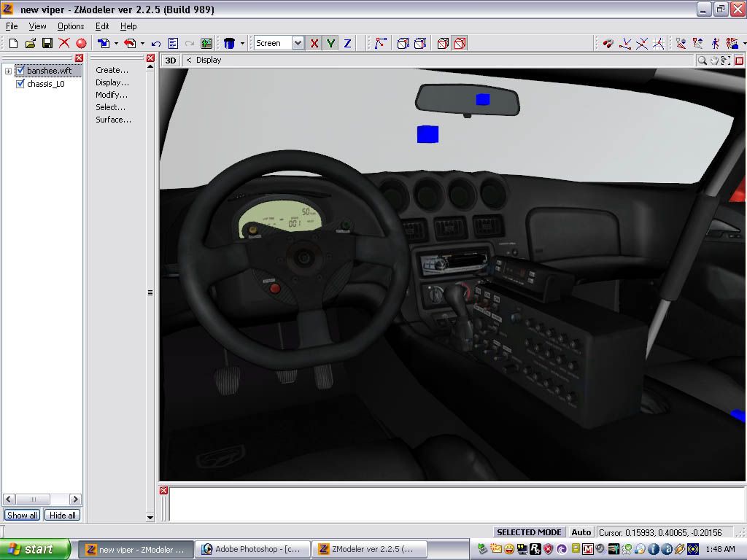Viewport: 747px width, 560px height.
Task: Open the Modify... command menu
Action: [x=112, y=95]
